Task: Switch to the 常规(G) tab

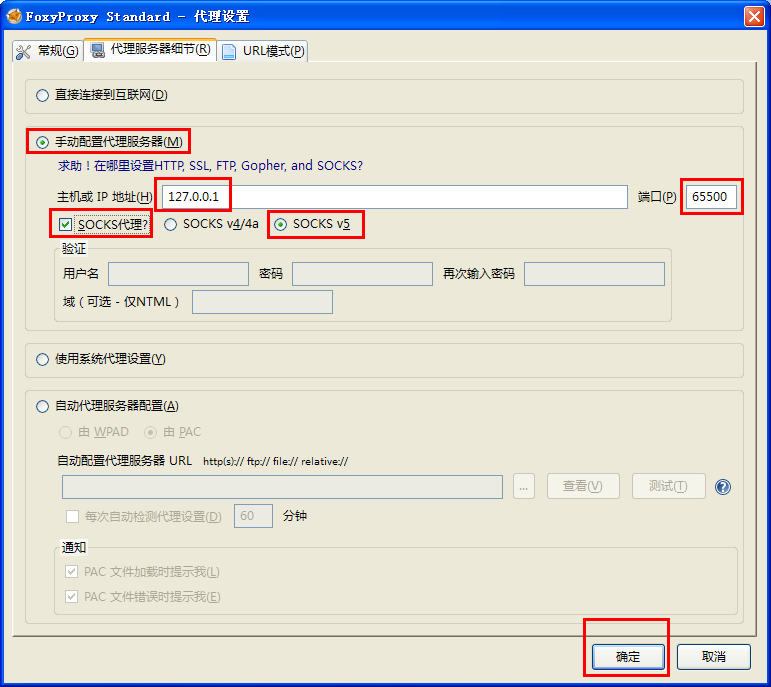Action: [x=47, y=51]
